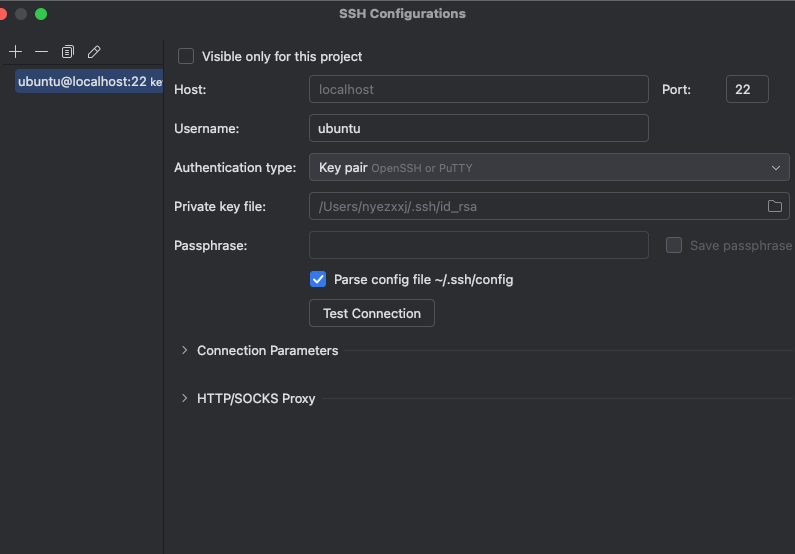
Task: Toggle the Save passphrase checkbox
Action: [674, 245]
